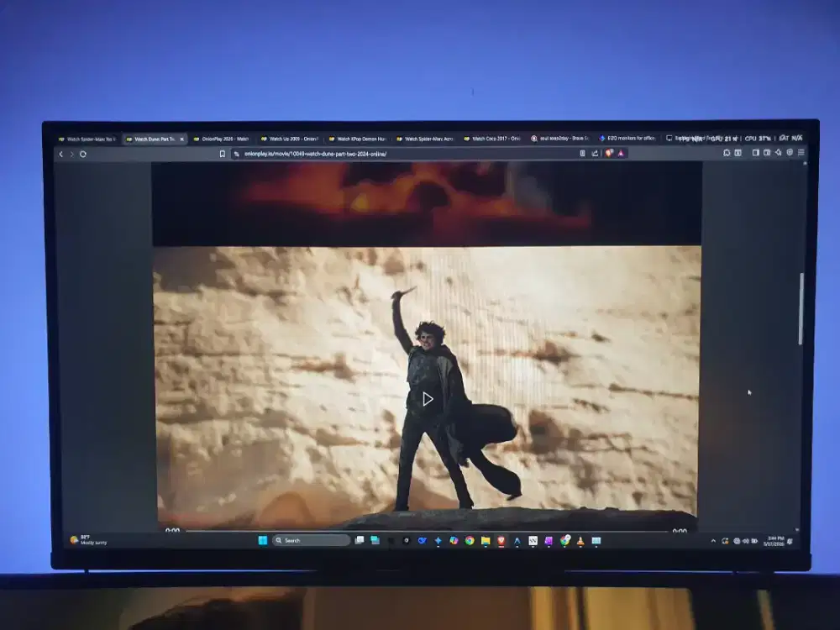Click the taskbar Search box
840x630 pixels.
pyautogui.click(x=312, y=540)
